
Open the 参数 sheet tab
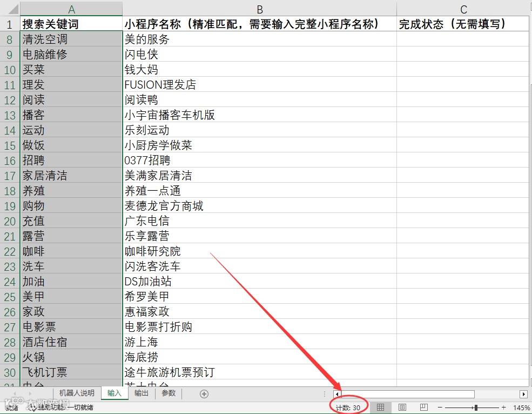(x=169, y=393)
